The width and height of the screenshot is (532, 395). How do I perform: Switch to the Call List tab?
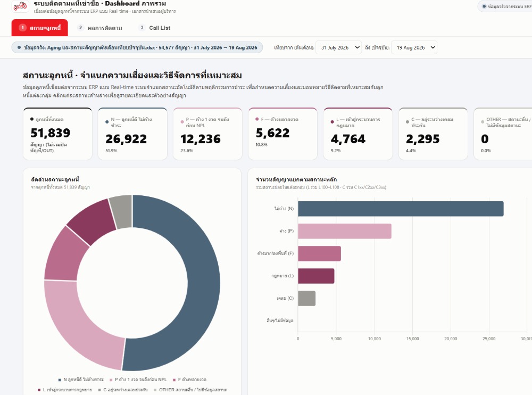point(155,28)
